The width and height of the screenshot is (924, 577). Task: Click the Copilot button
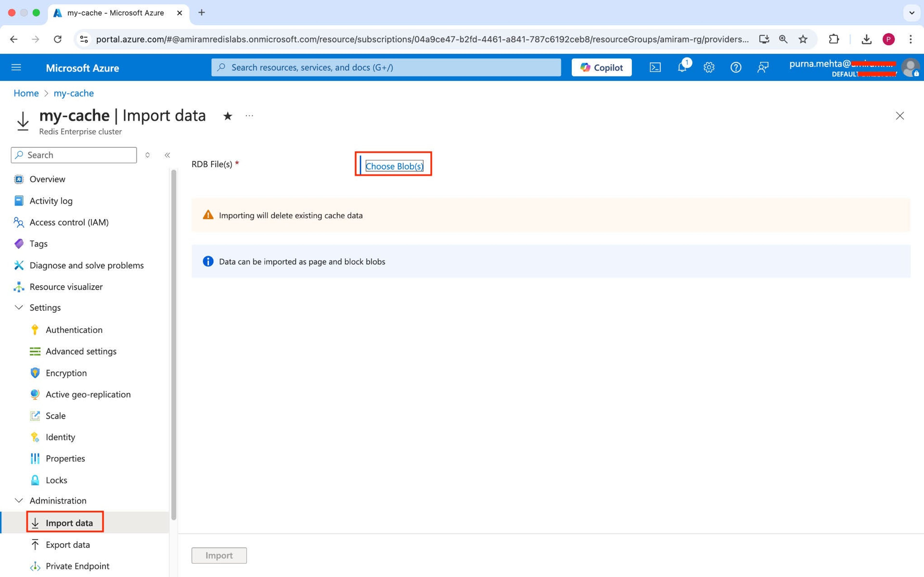point(601,68)
